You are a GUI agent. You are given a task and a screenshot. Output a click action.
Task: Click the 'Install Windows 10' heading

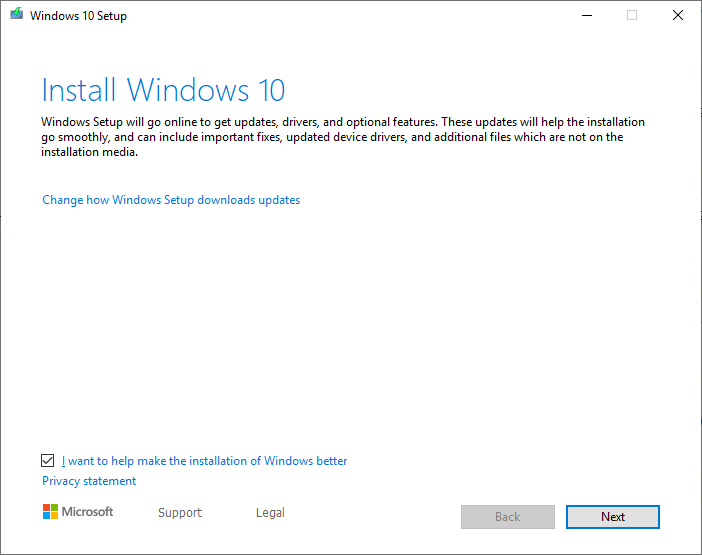[163, 90]
